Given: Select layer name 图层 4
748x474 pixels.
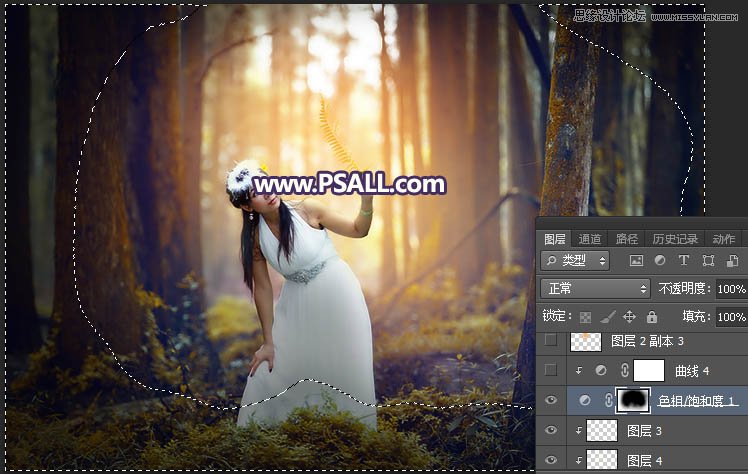Looking at the screenshot, I should pos(644,461).
